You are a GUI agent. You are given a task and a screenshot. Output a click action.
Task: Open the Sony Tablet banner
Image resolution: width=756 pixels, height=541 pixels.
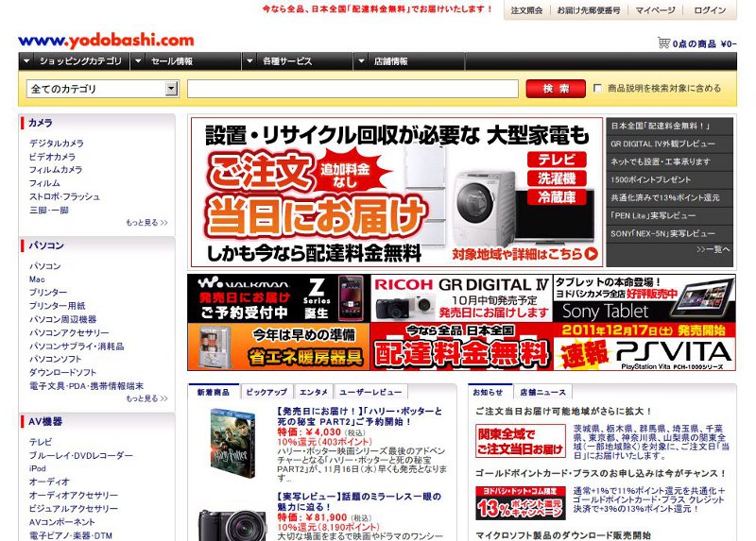coord(644,297)
